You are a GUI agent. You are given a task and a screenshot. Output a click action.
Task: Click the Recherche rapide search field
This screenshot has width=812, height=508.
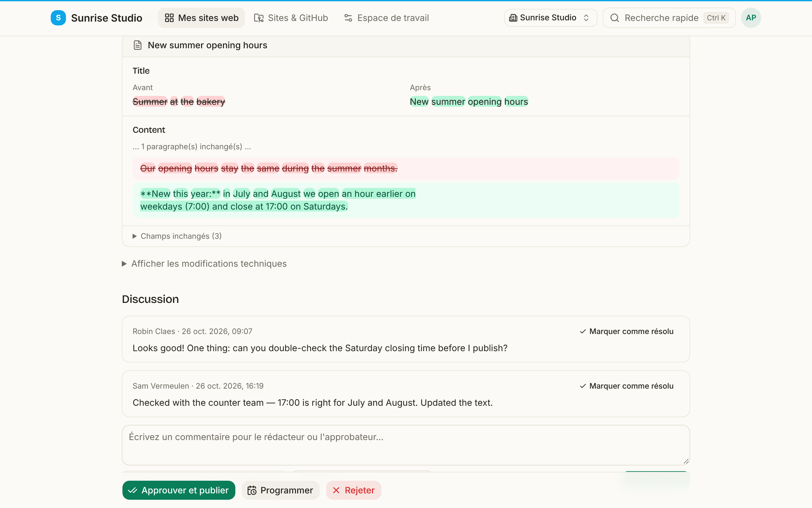coord(669,18)
